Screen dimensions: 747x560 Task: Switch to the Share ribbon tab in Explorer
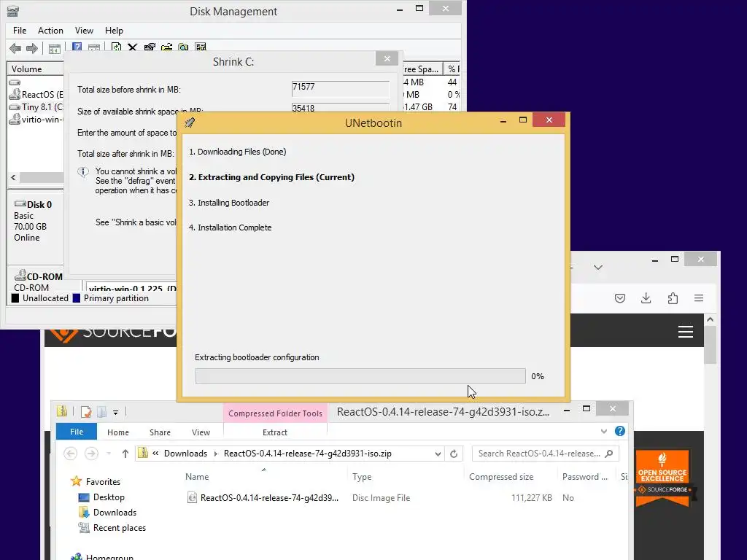pyautogui.click(x=160, y=432)
